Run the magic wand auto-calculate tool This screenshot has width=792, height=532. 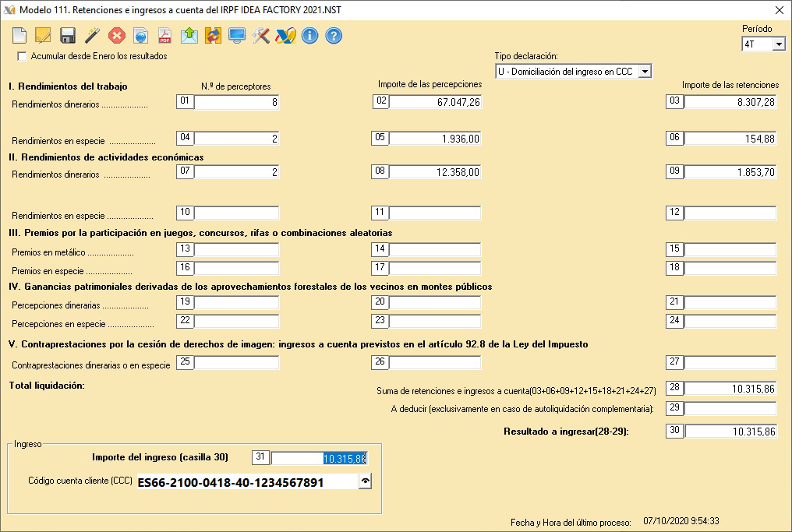coord(92,35)
